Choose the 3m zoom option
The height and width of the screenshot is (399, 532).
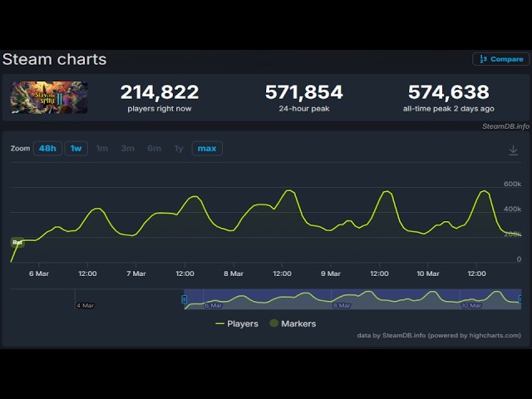click(x=127, y=149)
